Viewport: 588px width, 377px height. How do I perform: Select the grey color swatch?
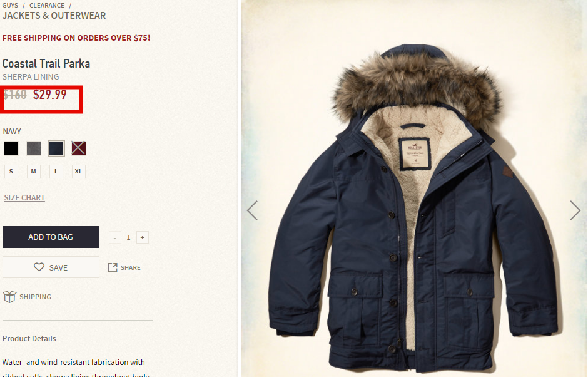34,148
